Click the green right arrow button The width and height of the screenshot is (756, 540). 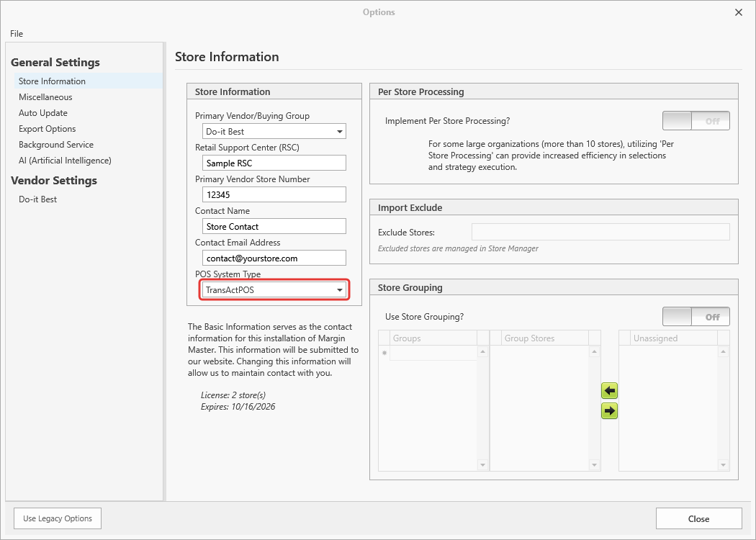[609, 411]
